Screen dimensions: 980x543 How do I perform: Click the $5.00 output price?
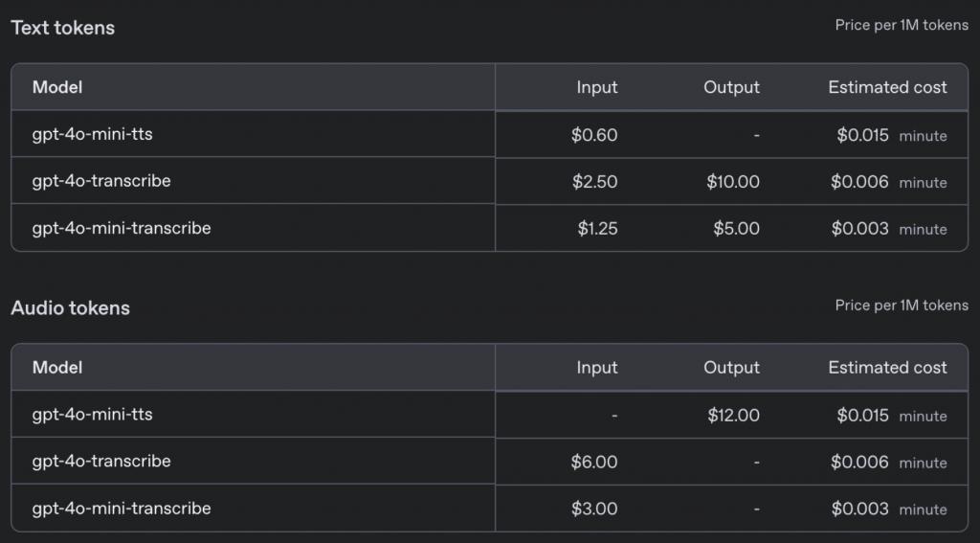pyautogui.click(x=736, y=229)
